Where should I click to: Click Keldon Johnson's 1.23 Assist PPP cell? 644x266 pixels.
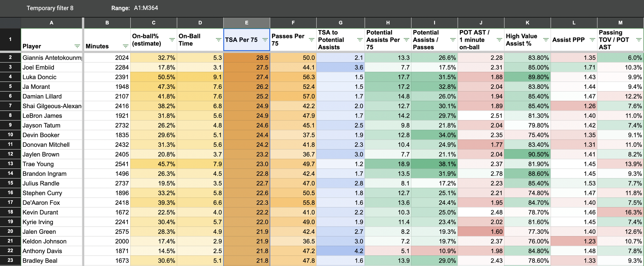(x=574, y=241)
